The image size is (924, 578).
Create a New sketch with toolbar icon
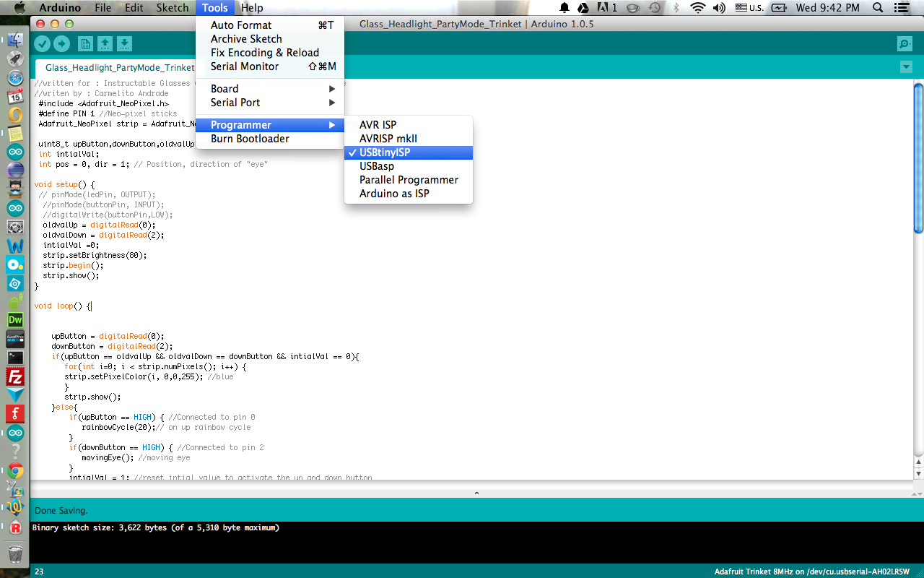tap(85, 44)
